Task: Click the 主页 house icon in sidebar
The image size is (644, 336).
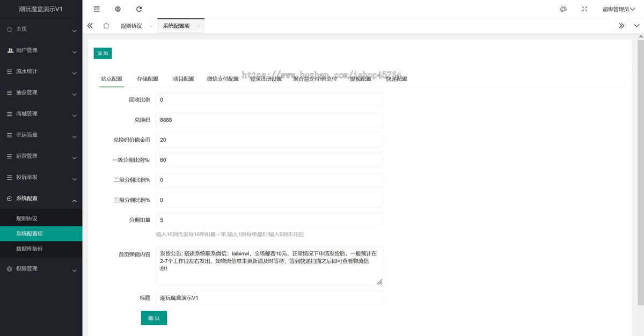Action: [x=10, y=30]
